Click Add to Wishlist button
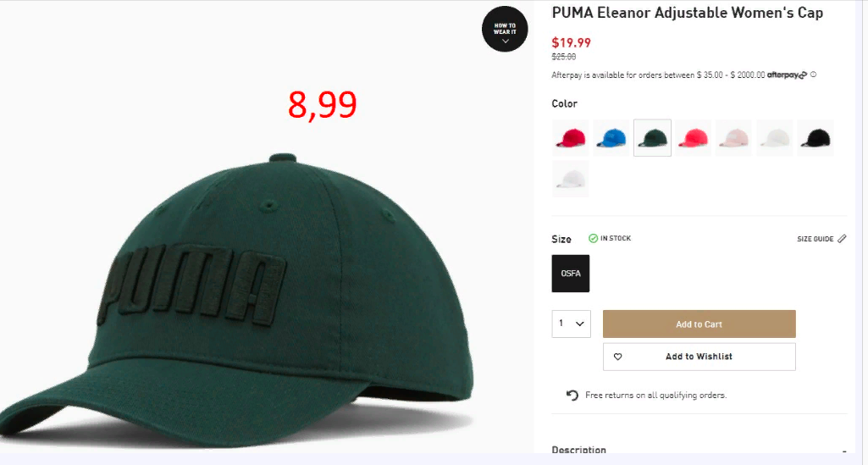Image resolution: width=868 pixels, height=465 pixels. 699,357
